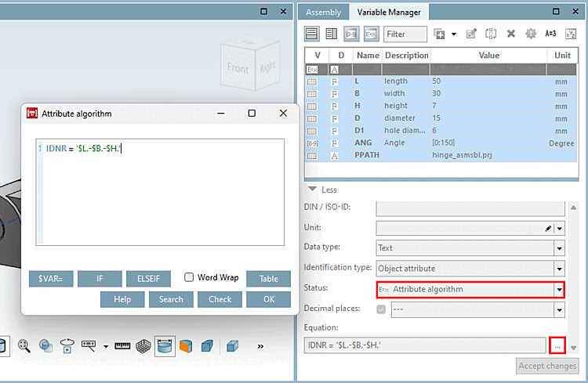
Task: Click the Unit pencil edit icon
Action: tap(548, 228)
